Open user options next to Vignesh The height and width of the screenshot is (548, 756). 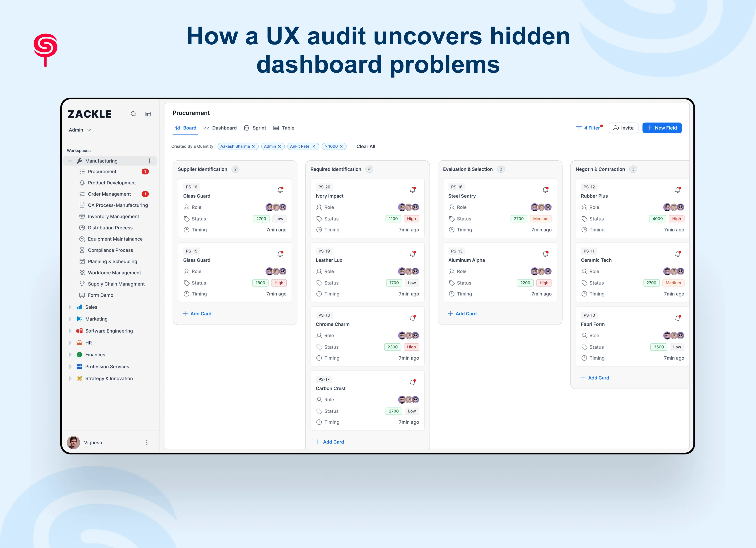click(x=147, y=443)
